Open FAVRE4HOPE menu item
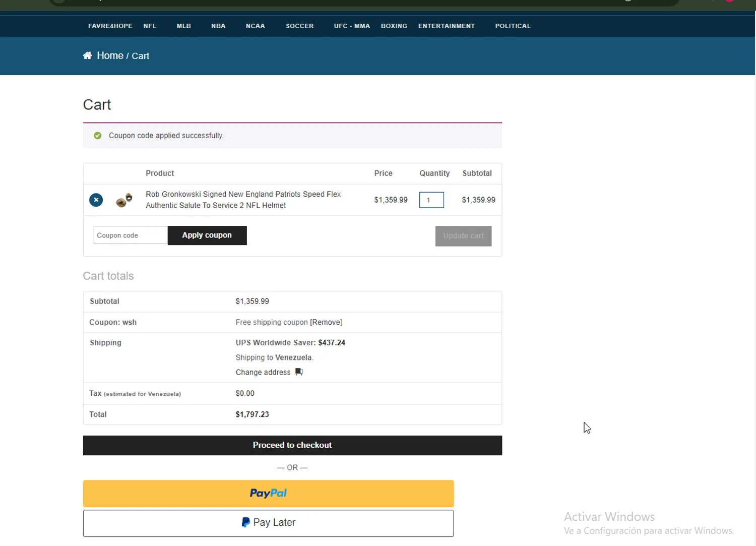This screenshot has height=546, width=756. click(110, 26)
